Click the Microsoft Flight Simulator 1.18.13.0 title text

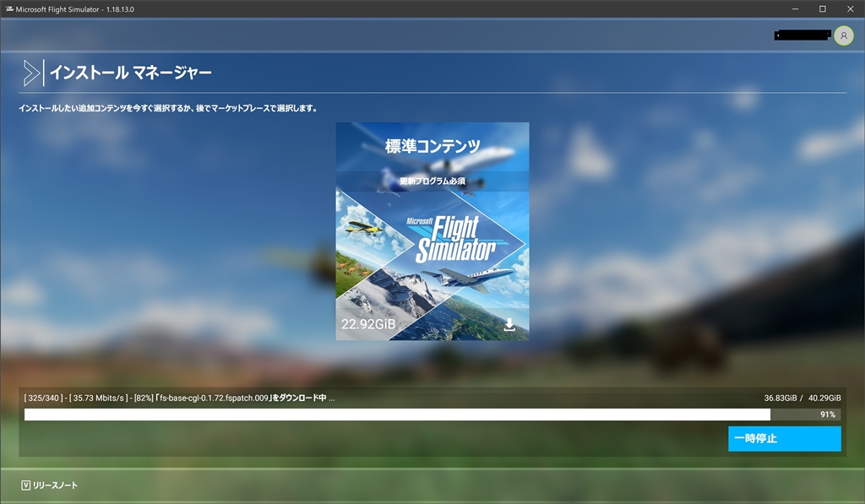74,9
